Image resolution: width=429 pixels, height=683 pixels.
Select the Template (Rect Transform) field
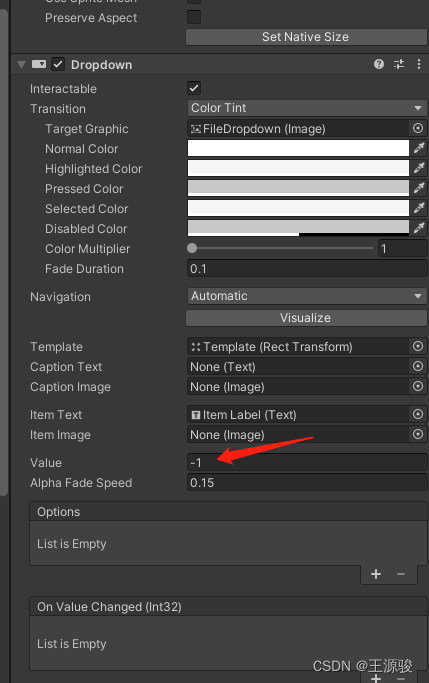298,347
